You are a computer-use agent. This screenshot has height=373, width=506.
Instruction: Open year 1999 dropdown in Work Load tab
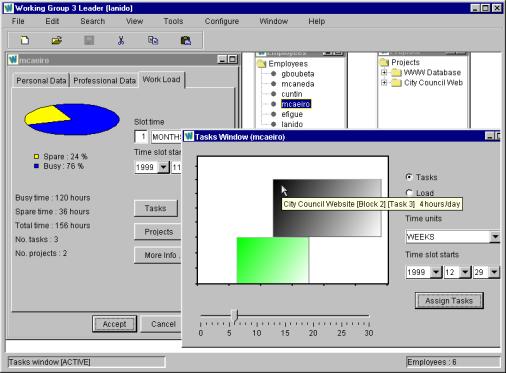click(164, 167)
